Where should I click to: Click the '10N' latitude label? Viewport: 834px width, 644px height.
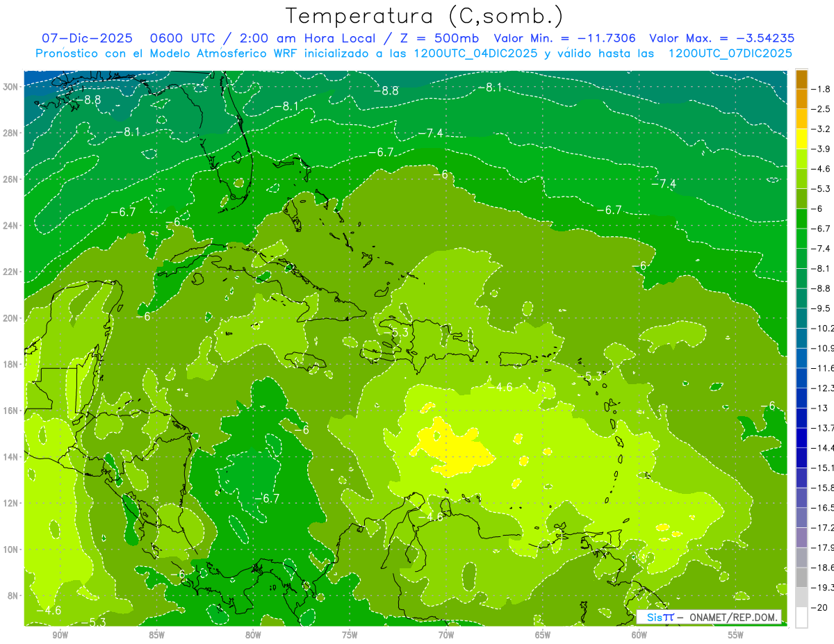(10, 549)
